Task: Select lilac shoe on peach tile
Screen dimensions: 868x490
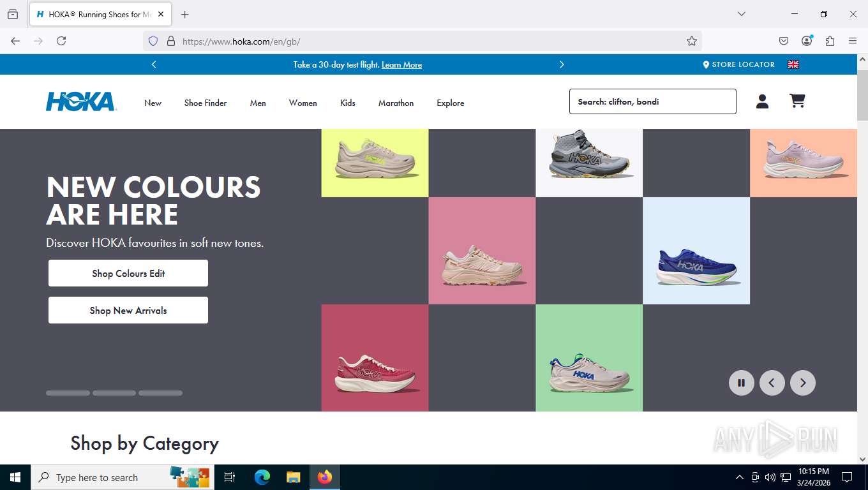Action: click(x=804, y=163)
